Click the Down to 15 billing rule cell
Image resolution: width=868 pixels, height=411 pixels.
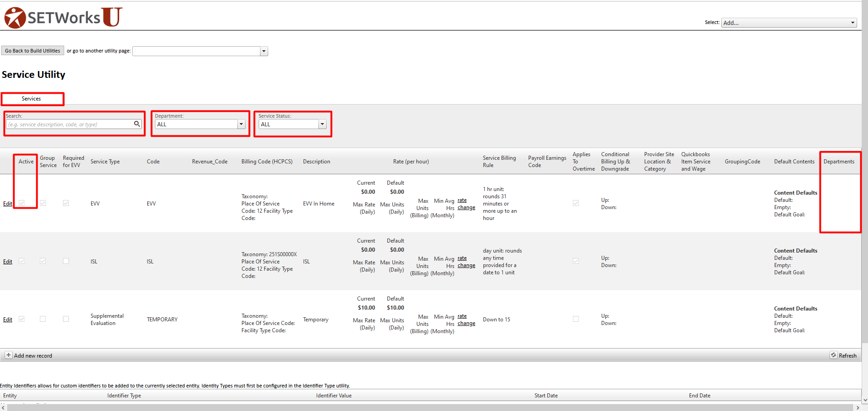(x=497, y=320)
